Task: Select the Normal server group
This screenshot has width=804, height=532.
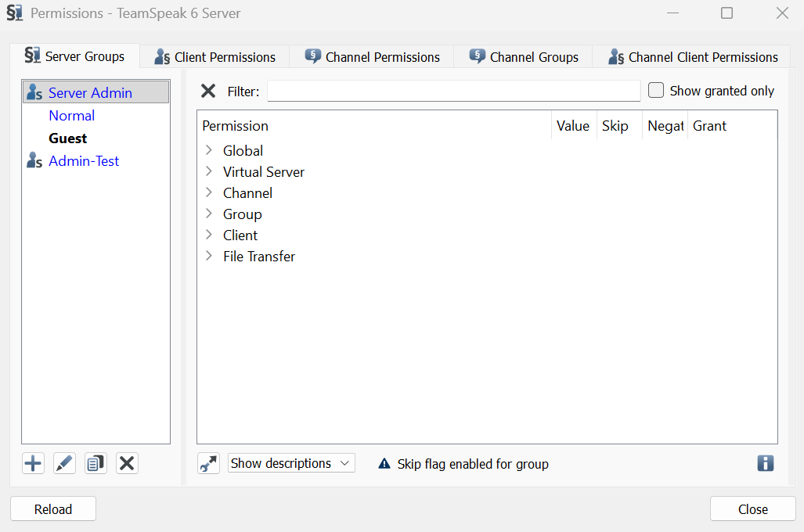Action: 72,115
